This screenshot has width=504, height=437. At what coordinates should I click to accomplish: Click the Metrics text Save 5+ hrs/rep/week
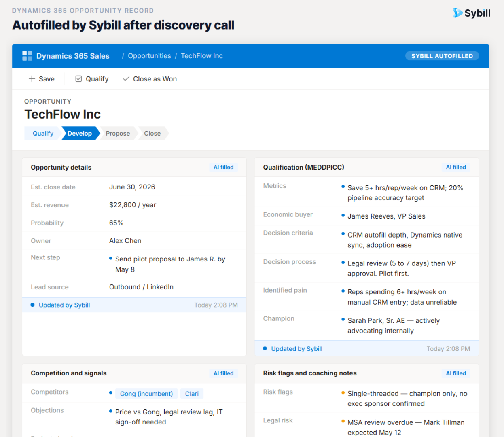(405, 193)
